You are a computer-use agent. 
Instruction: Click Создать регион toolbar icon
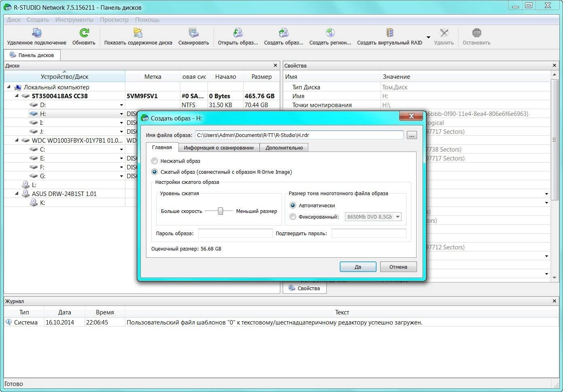[x=330, y=33]
